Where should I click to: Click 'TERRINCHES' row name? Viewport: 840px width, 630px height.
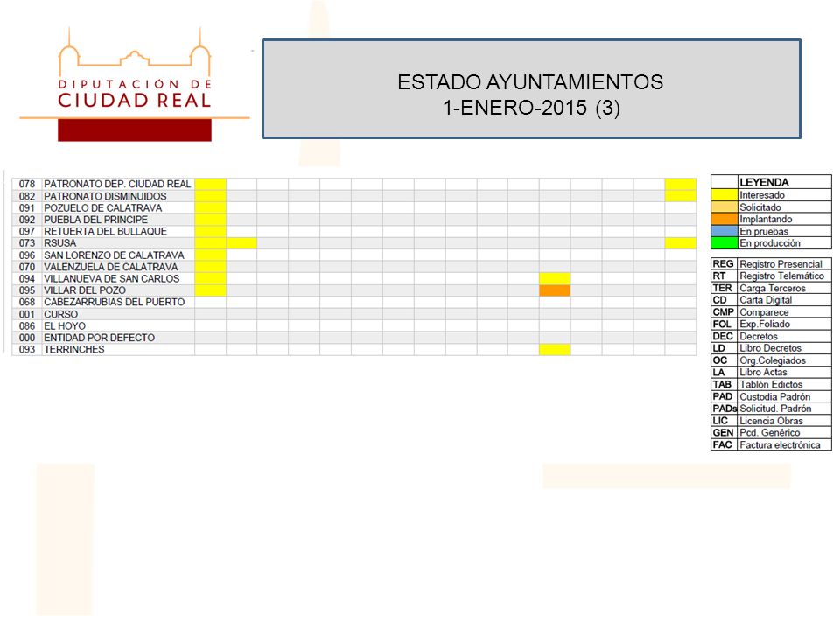point(73,350)
